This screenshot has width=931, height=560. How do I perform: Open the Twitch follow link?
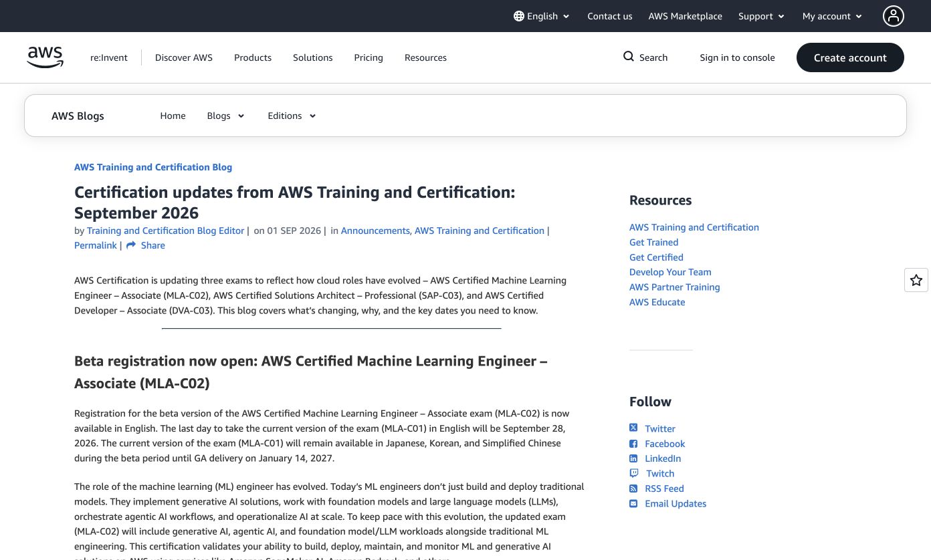pos(660,473)
